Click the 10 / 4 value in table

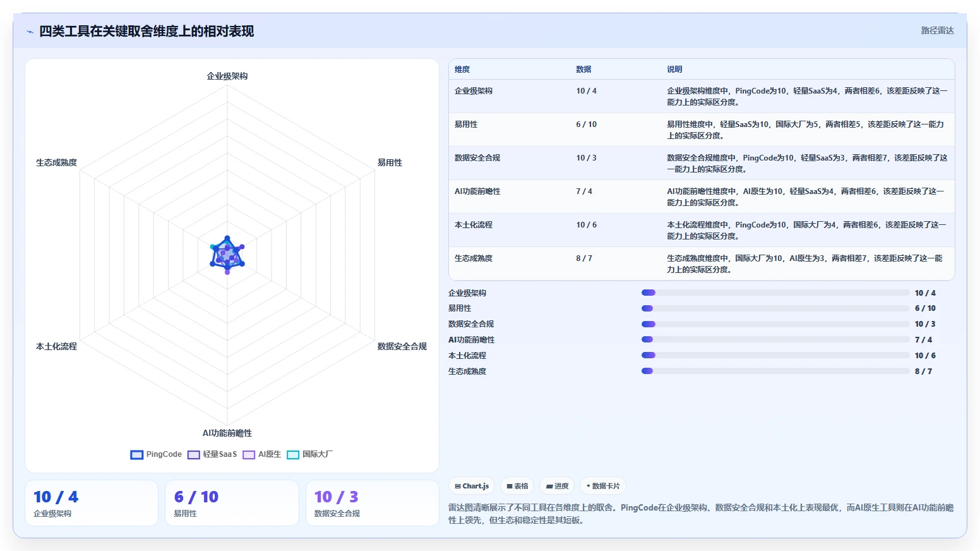point(586,91)
